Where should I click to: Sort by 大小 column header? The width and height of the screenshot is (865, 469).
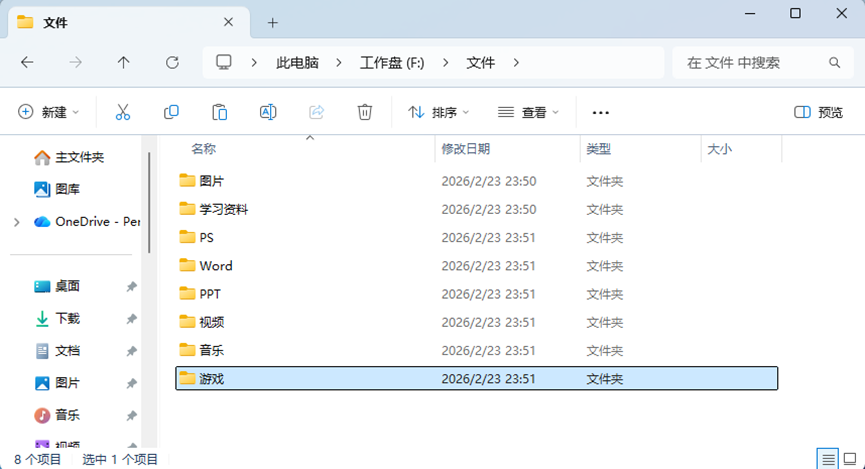[x=719, y=148]
